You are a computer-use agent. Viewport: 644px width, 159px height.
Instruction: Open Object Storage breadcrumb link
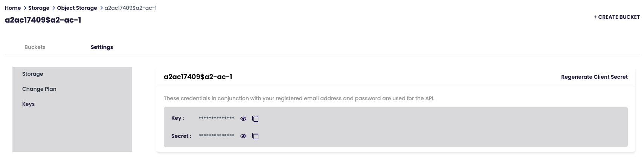click(x=77, y=8)
